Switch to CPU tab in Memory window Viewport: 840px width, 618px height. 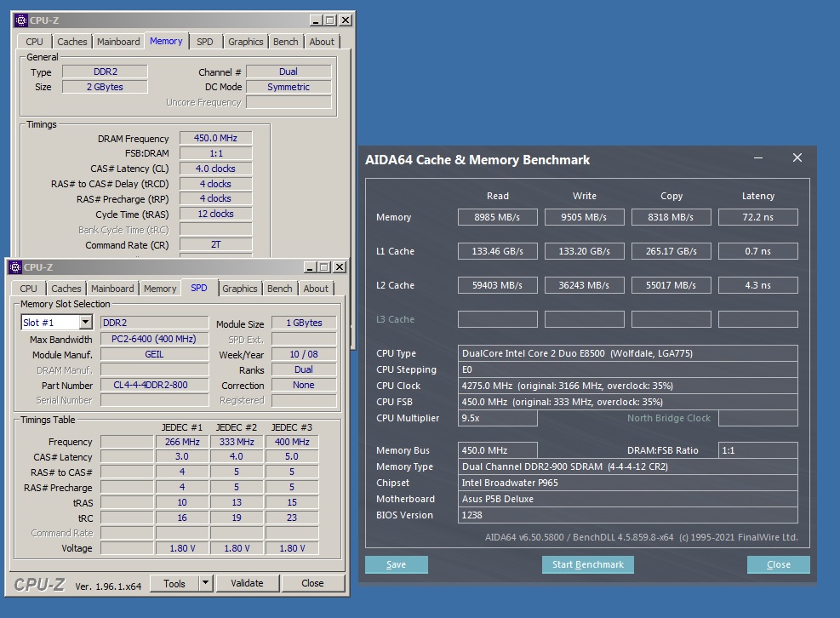[34, 42]
